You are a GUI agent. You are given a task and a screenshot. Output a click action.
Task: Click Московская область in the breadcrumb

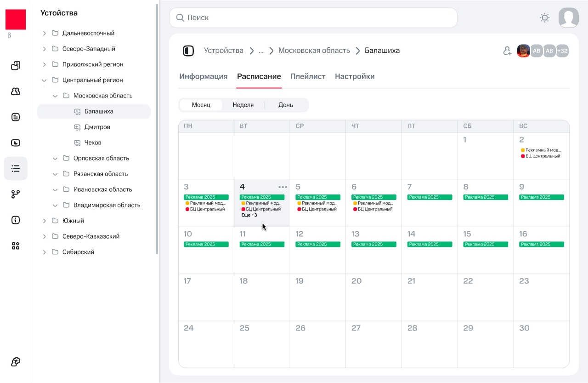[314, 50]
